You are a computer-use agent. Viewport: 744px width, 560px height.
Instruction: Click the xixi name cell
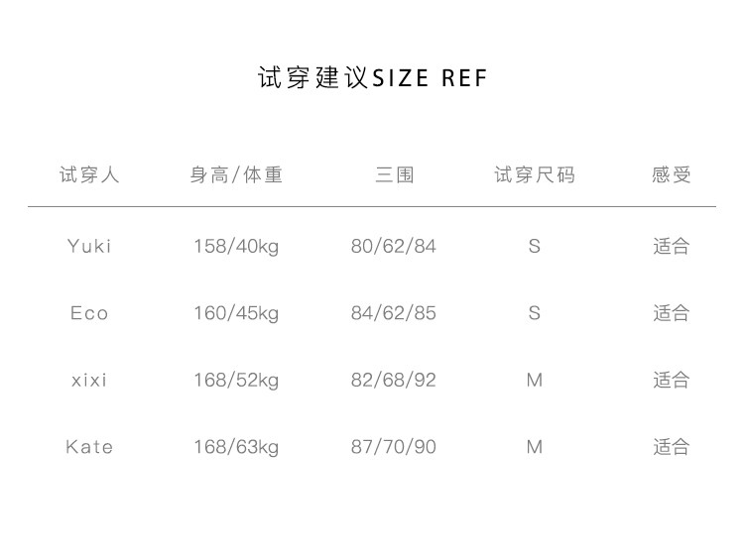tap(89, 380)
